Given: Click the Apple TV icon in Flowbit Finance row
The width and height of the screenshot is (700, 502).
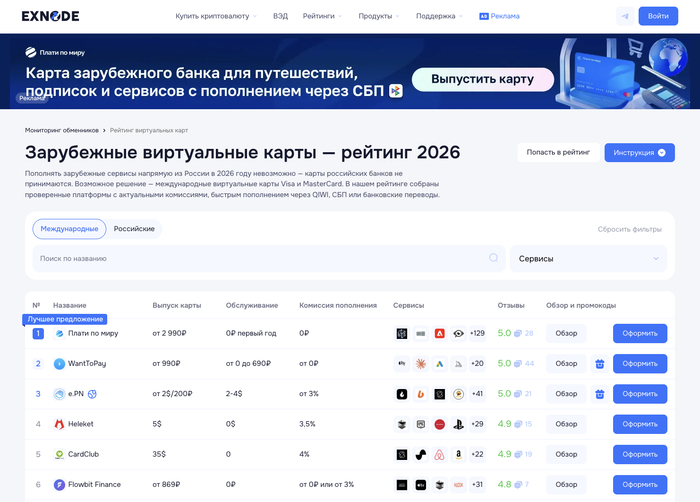Looking at the screenshot, I should [x=421, y=485].
